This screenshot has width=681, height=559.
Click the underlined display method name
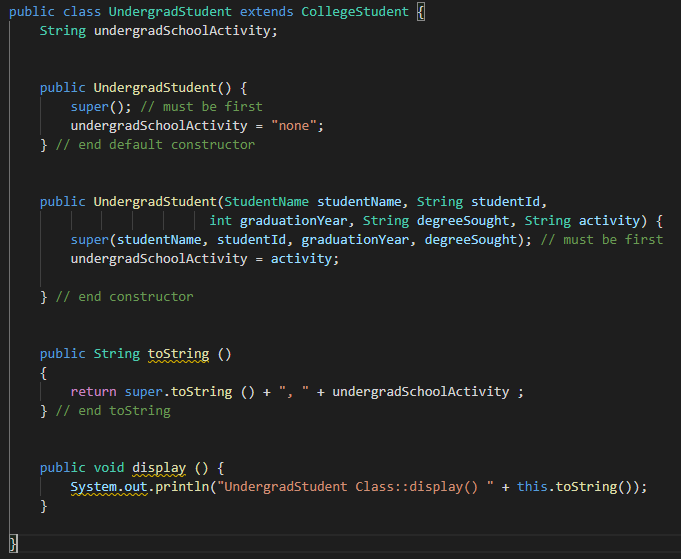coord(159,468)
